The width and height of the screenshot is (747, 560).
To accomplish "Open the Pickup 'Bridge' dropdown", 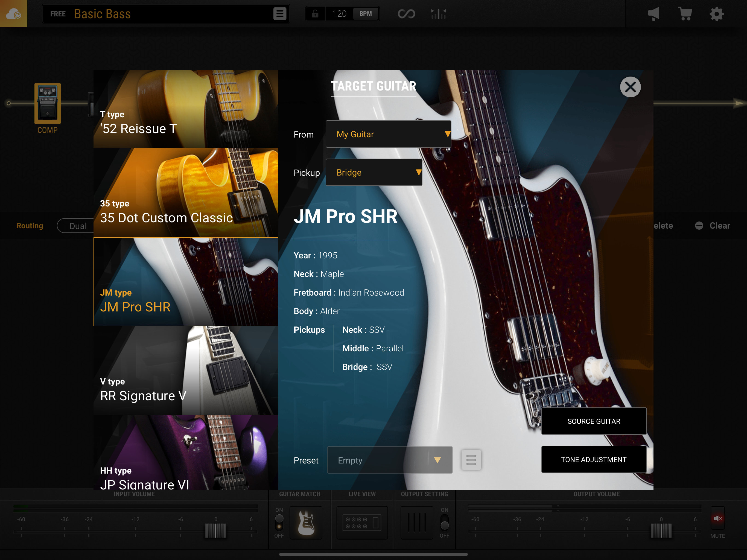I will point(374,172).
